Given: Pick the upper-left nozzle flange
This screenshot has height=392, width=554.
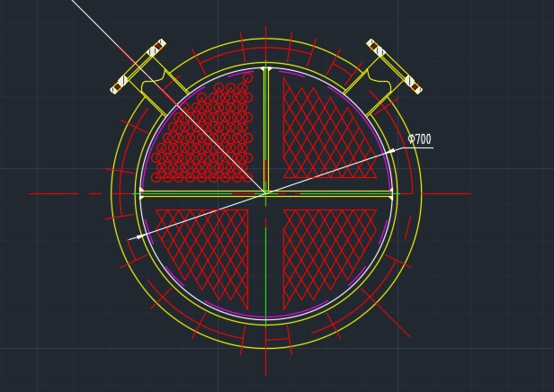Looking at the screenshot, I should pos(138,67).
